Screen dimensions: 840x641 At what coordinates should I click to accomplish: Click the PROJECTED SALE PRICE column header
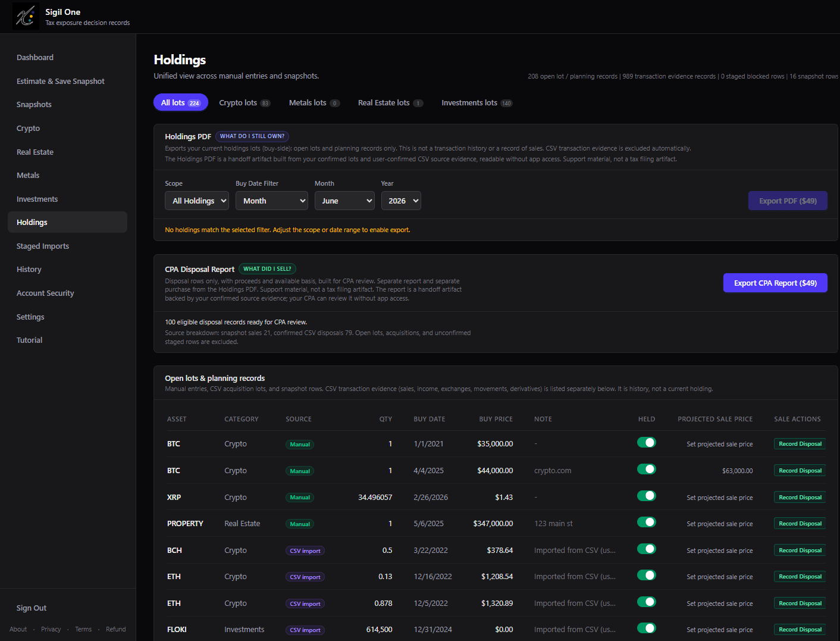[x=715, y=419]
